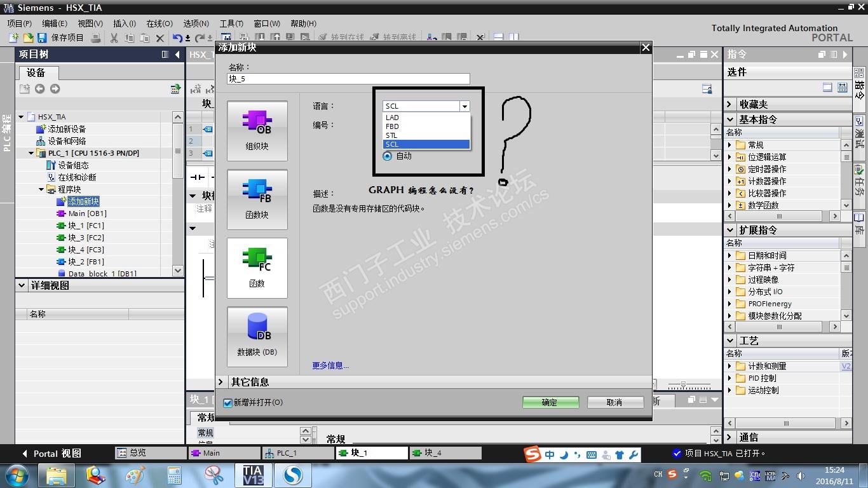Click the delete X toolbar icon
The height and width of the screenshot is (488, 868).
(160, 38)
